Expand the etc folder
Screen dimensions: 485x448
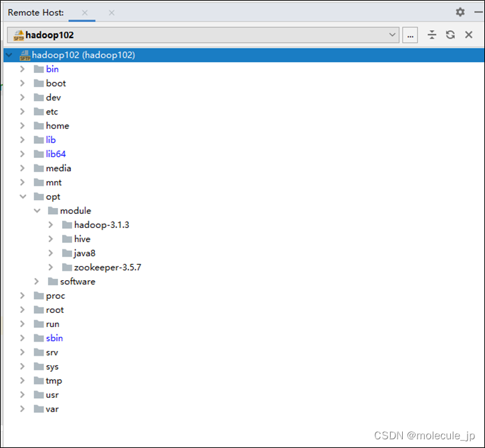coord(22,112)
